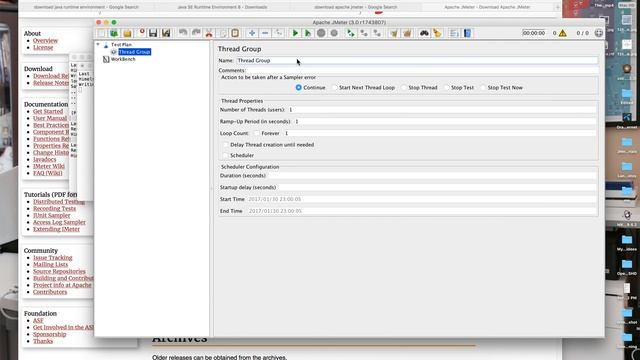The width and height of the screenshot is (640, 360).
Task: Click the Remote Shutdown All icon
Action: point(377,33)
